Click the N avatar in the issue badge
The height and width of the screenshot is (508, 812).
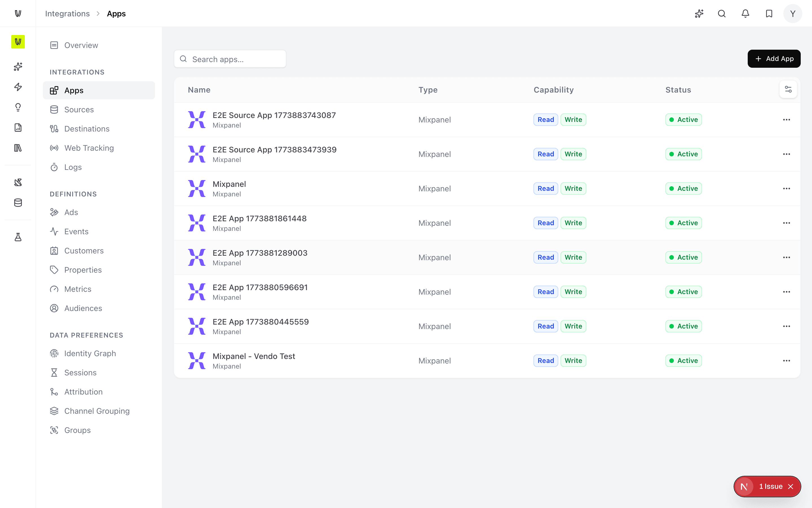744,487
